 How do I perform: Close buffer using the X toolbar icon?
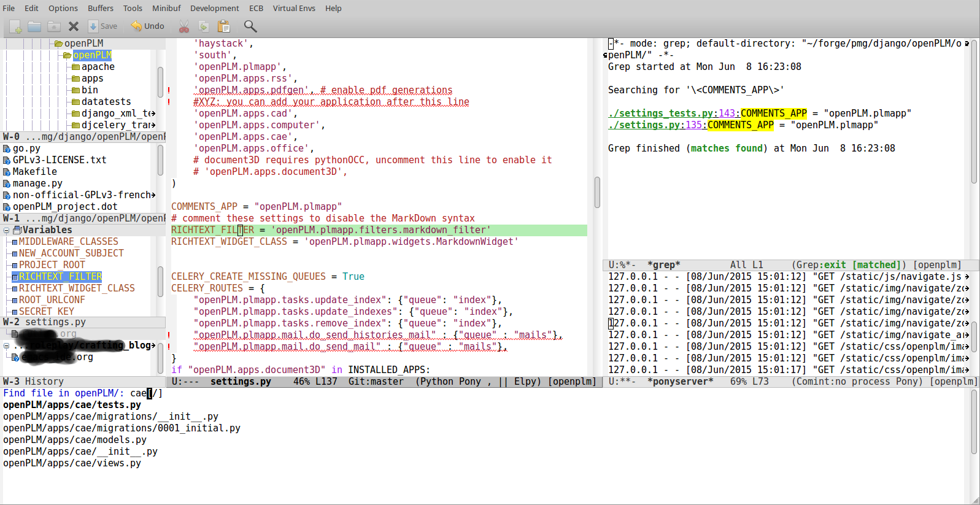point(74,26)
